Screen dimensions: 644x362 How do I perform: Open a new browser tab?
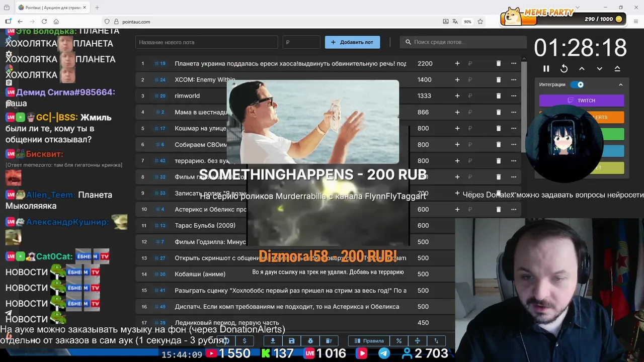point(97,8)
